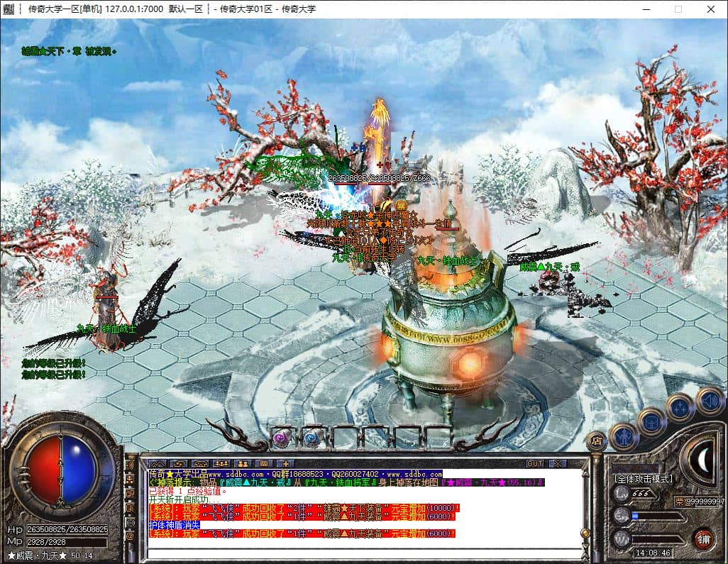Click the OUT button above the chat
This screenshot has width=728, height=564.
point(535,463)
